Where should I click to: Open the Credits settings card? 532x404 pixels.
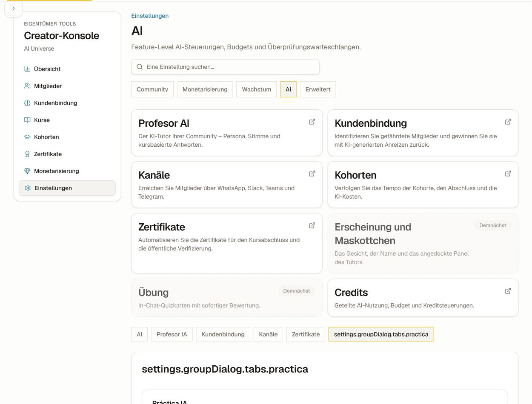click(423, 298)
